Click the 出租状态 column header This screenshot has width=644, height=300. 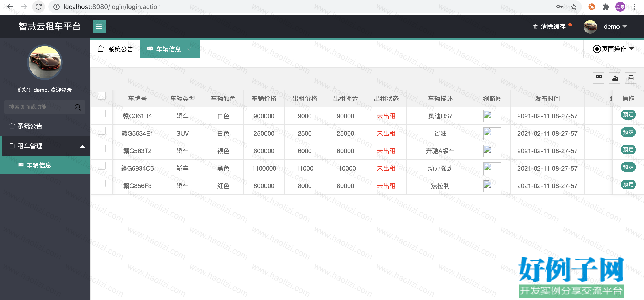click(386, 99)
